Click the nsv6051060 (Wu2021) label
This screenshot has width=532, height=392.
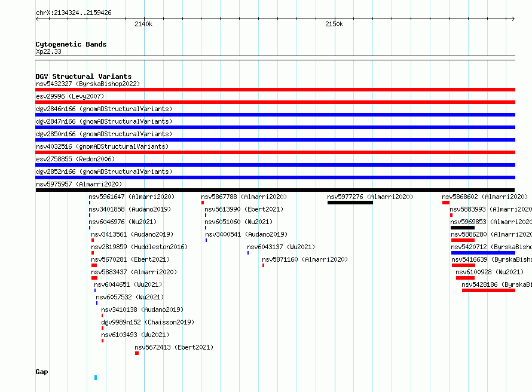pos(239,222)
